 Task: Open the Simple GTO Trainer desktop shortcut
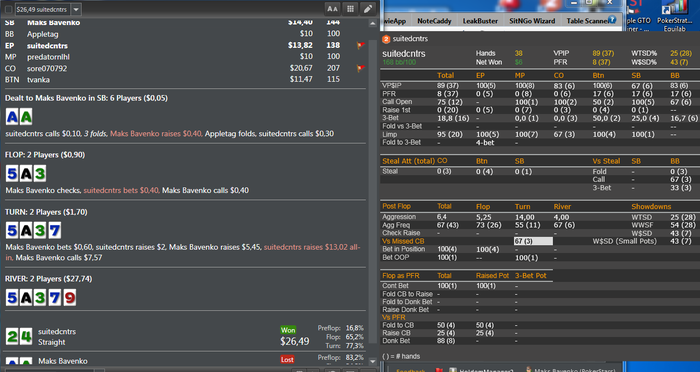(x=639, y=16)
